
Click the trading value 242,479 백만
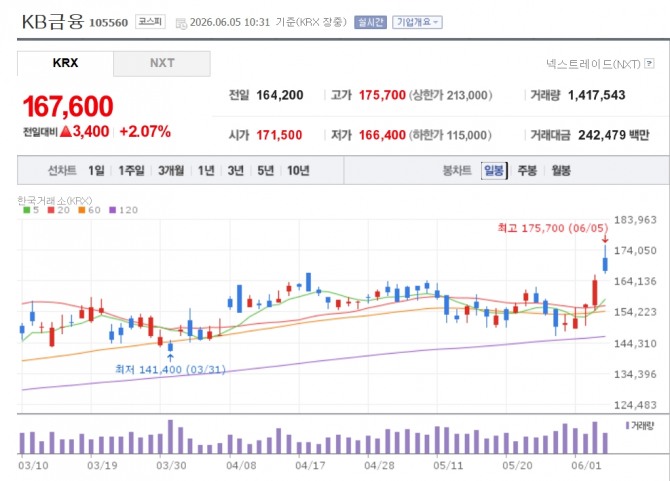tap(614, 135)
